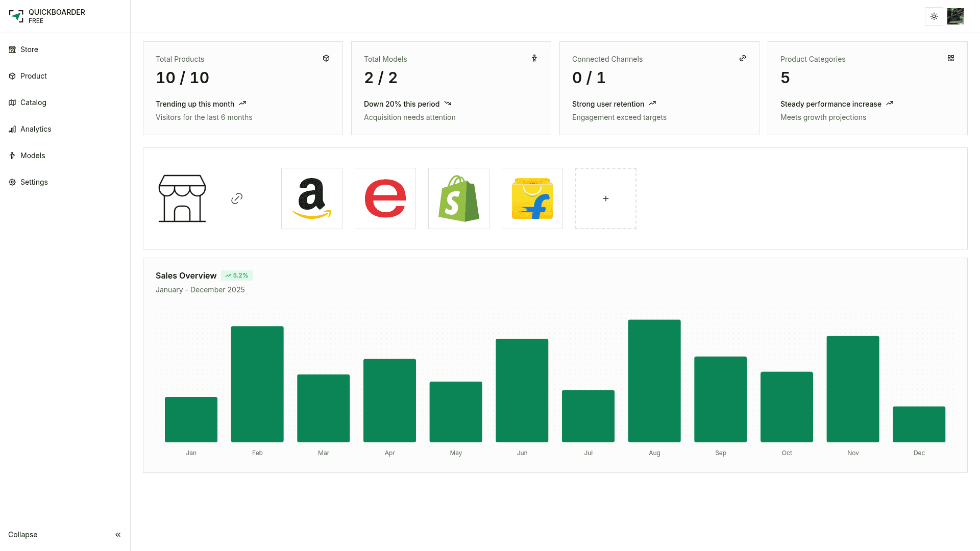The width and height of the screenshot is (980, 551).
Task: Click the Product Categories grid icon
Action: tap(950, 59)
